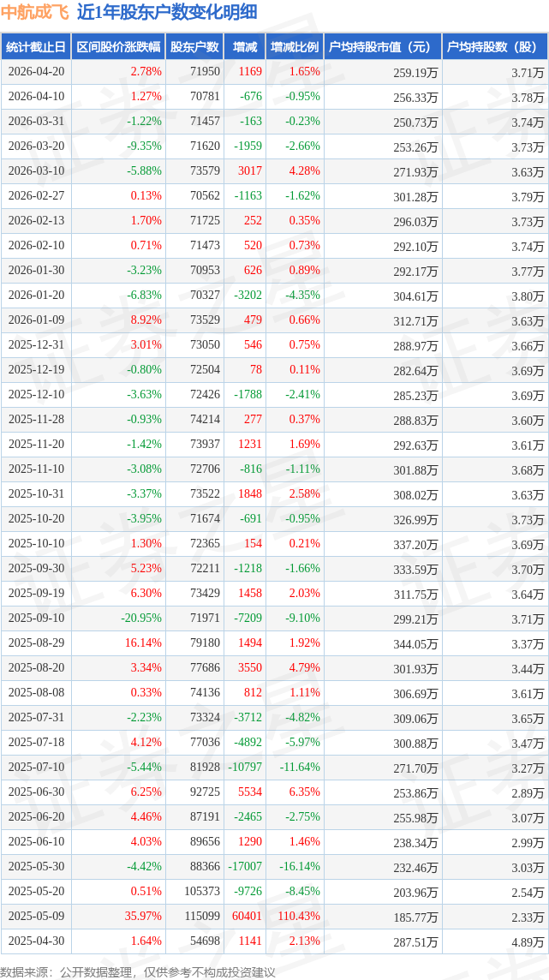Click the 增减 column header

[x=244, y=47]
